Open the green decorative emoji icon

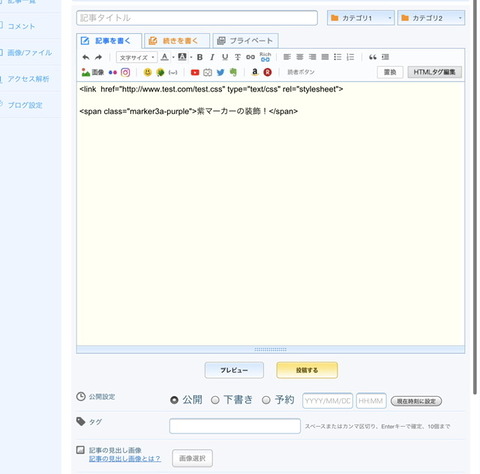160,72
